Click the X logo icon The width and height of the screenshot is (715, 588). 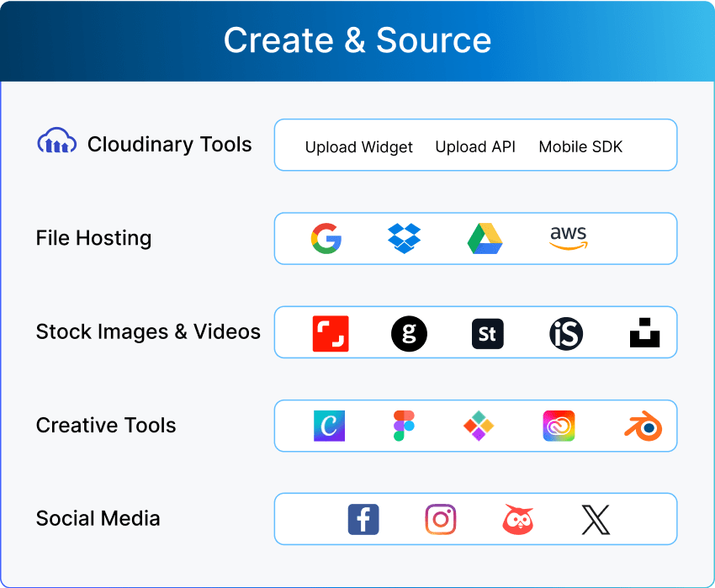(x=596, y=519)
